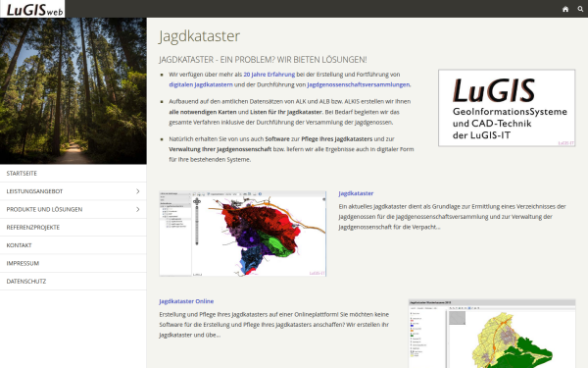This screenshot has height=368, width=588.
Task: Open the Produkte und Lösungen menu item
Action: 73,210
